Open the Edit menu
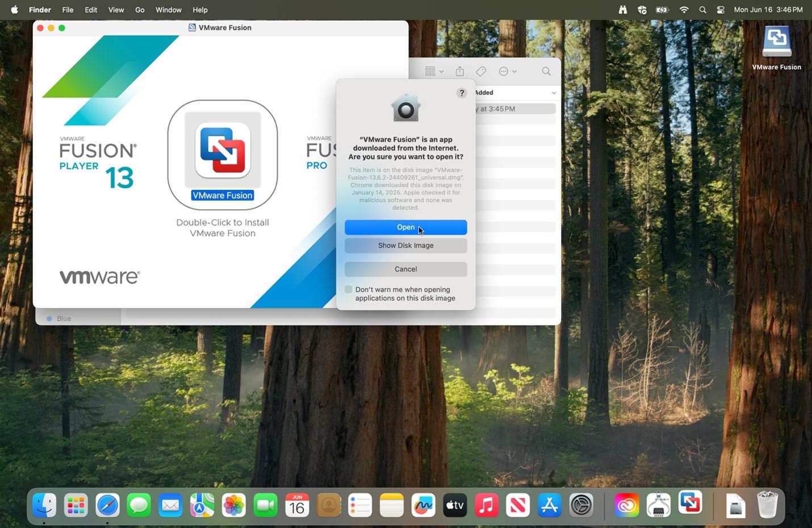The image size is (812, 528). [x=91, y=10]
